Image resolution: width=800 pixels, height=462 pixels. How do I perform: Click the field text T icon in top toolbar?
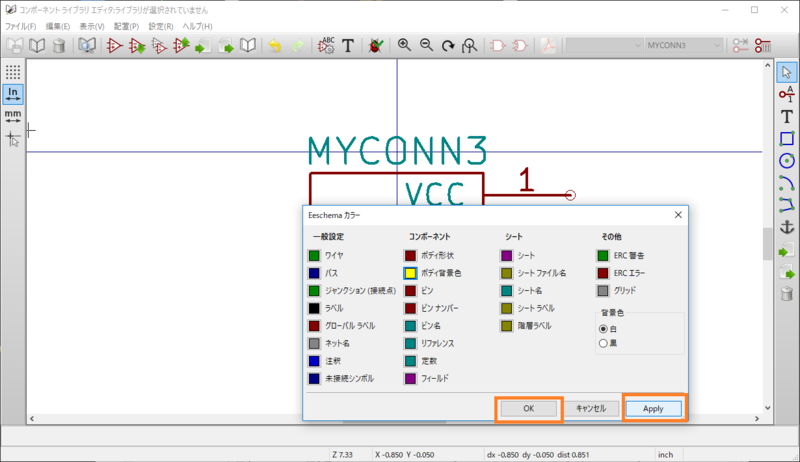[x=348, y=46]
